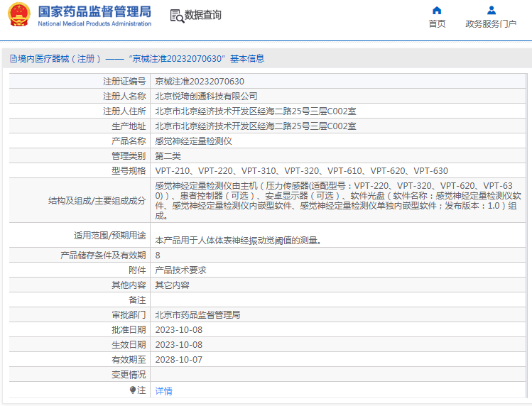Click 其它内容 value cell

pyautogui.click(x=172, y=285)
